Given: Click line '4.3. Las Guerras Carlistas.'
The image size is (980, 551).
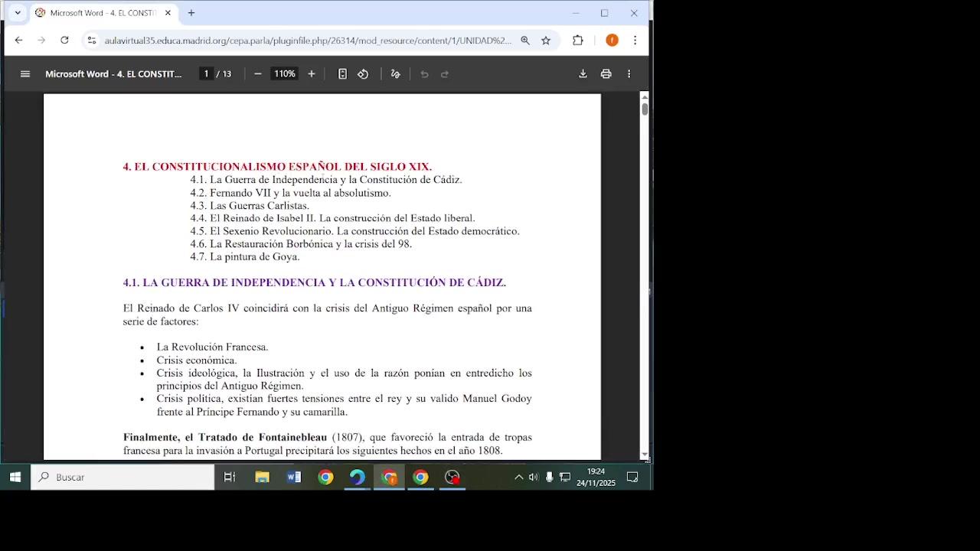Looking at the screenshot, I should (250, 206).
